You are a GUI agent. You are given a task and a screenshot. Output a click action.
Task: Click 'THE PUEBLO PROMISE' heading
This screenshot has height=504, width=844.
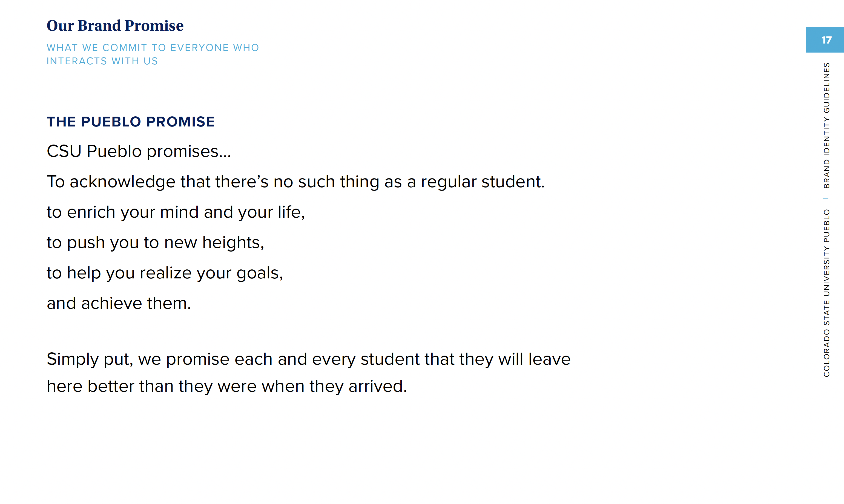pyautogui.click(x=131, y=122)
